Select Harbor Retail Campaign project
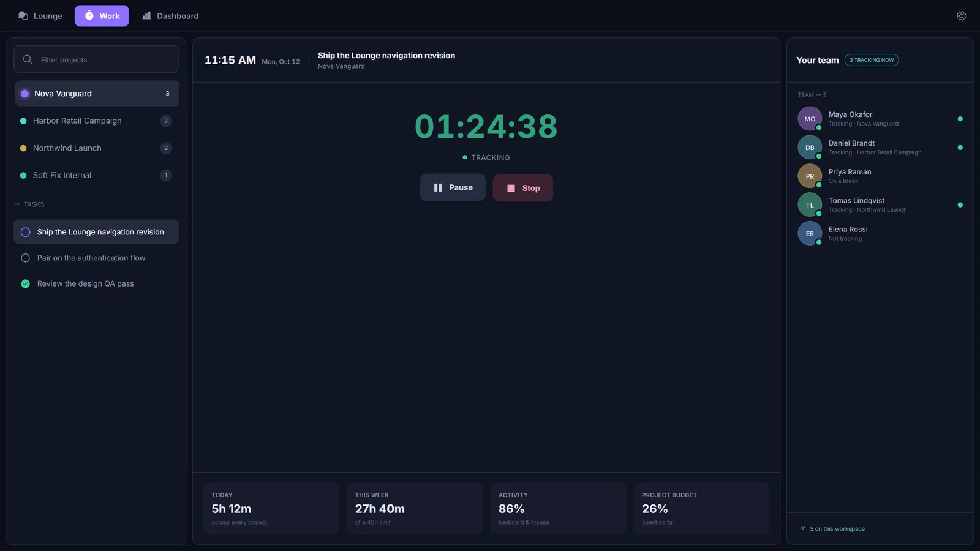 point(97,121)
